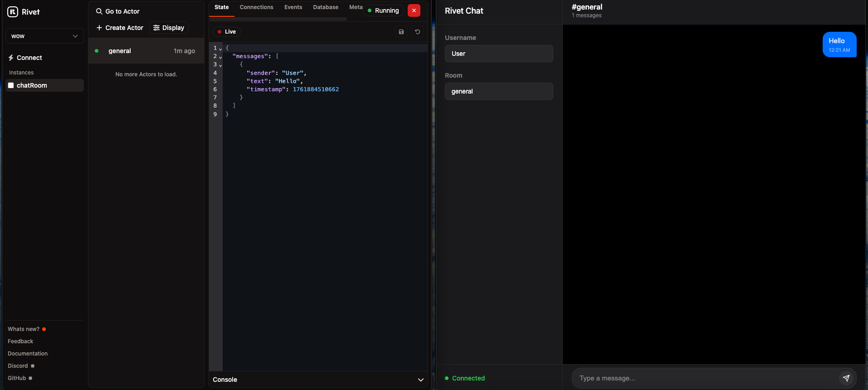Viewport: 868px width, 390px height.
Task: Click the Running status badge
Action: point(383,10)
